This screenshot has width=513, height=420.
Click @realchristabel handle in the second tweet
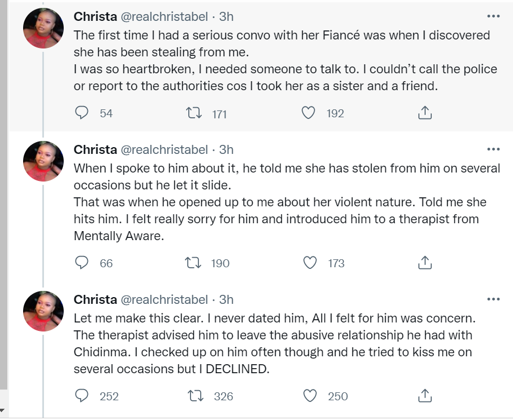(x=164, y=149)
